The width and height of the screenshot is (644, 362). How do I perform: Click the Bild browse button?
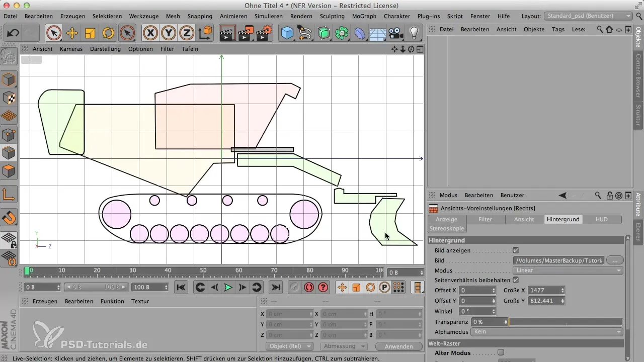[x=615, y=260]
